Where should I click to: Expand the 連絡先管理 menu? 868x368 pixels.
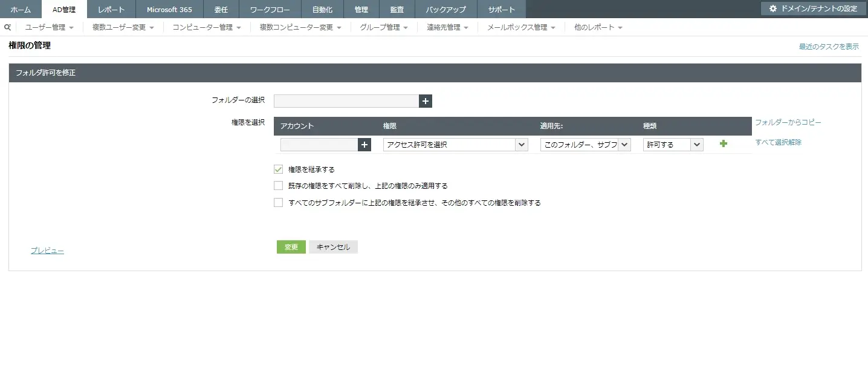click(x=447, y=27)
